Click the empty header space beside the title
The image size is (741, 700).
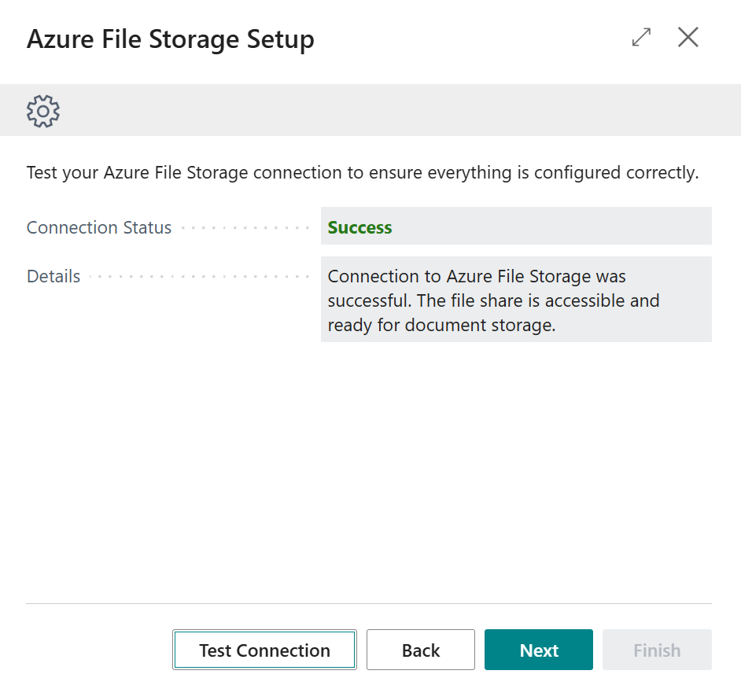point(472,39)
